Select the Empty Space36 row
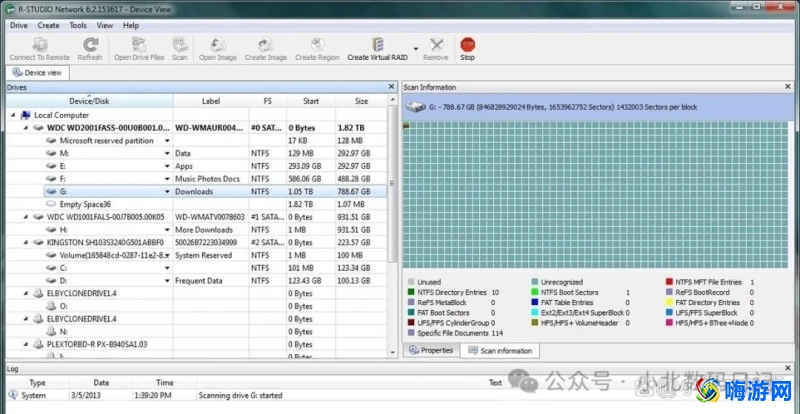 coord(196,204)
